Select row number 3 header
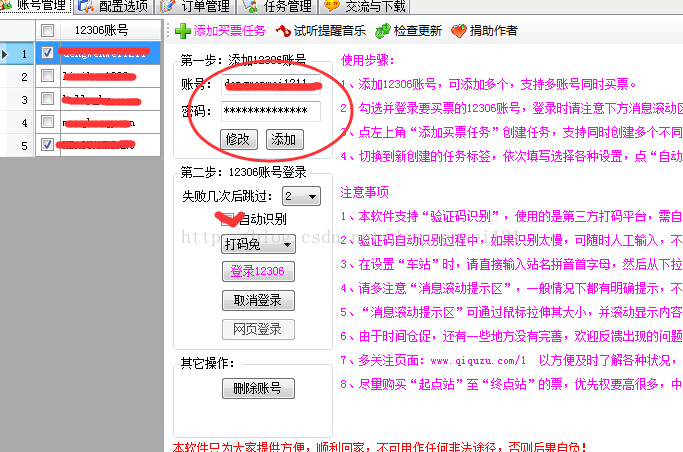The image size is (683, 452). (x=17, y=100)
